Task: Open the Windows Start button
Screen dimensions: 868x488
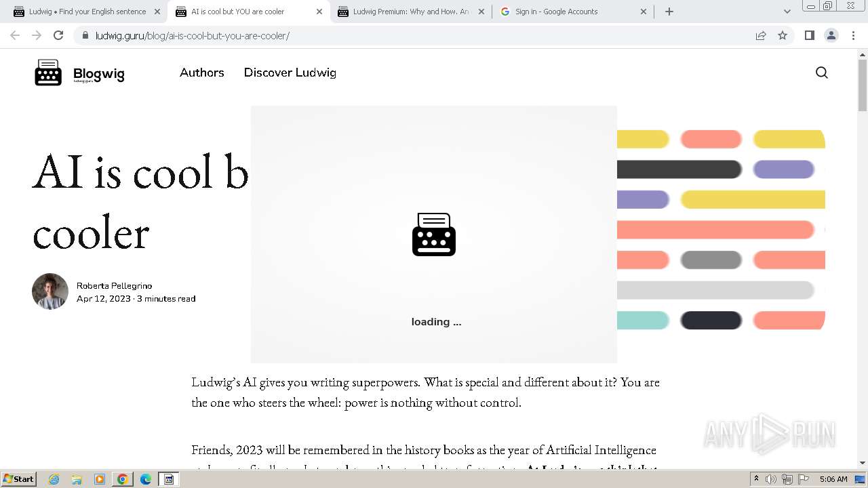Action: pos(19,479)
